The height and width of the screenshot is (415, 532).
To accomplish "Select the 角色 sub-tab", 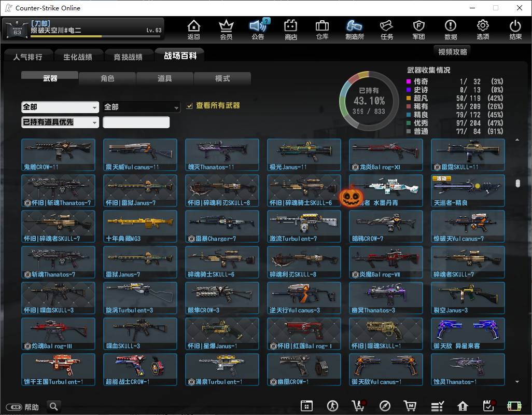I will [x=107, y=78].
